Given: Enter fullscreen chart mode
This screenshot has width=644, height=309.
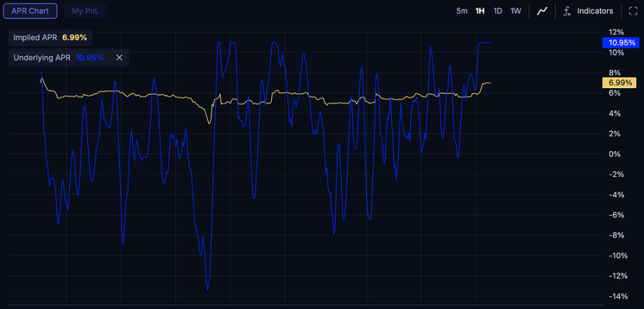Looking at the screenshot, I should coord(634,10).
